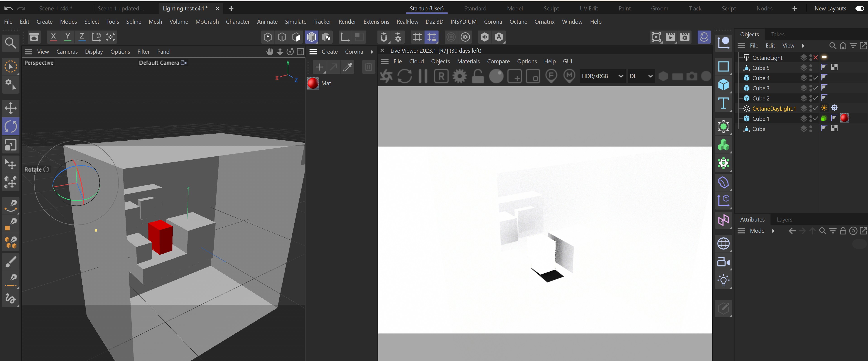Image resolution: width=868 pixels, height=361 pixels.
Task: Click the render region R button
Action: click(x=441, y=76)
